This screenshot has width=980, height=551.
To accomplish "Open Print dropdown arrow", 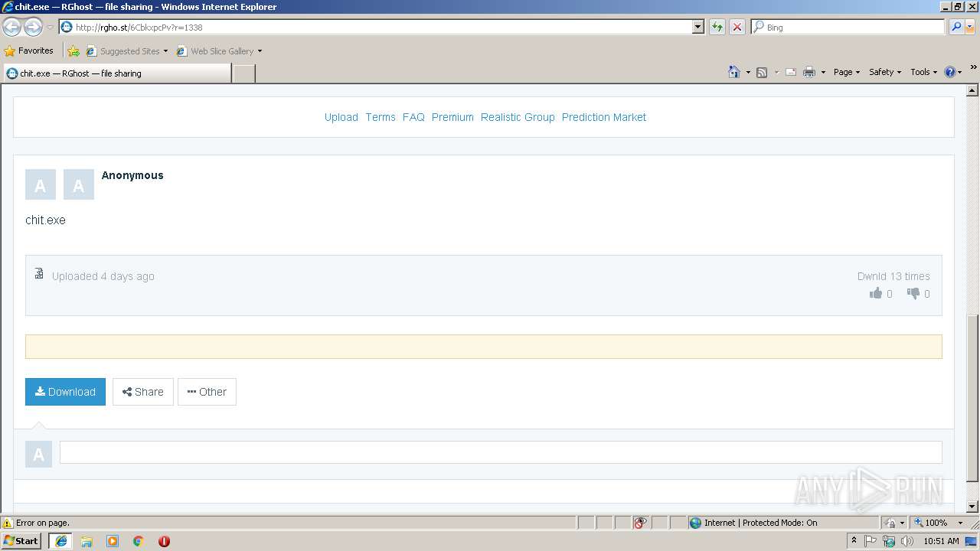I will pyautogui.click(x=823, y=72).
